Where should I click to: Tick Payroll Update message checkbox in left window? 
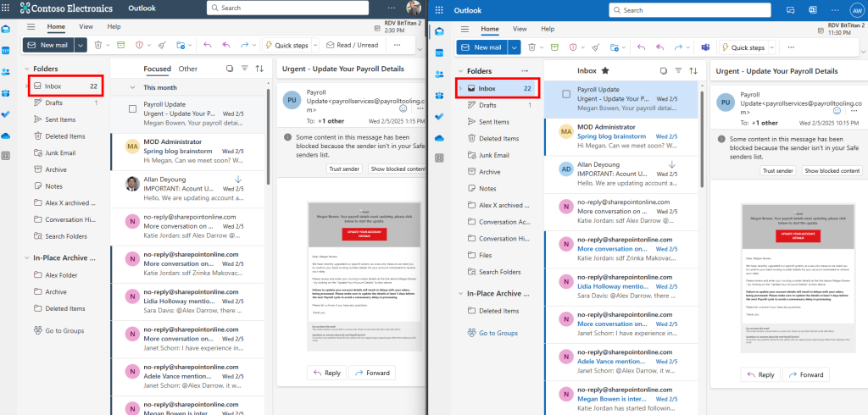[132, 109]
